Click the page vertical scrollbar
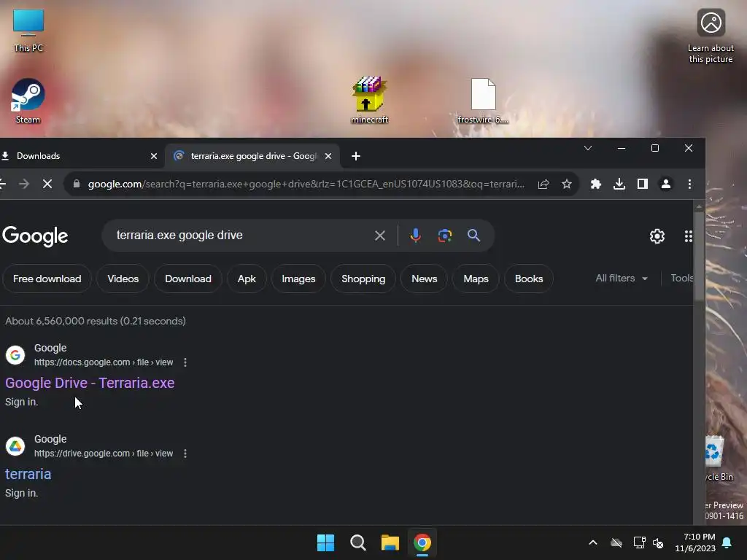This screenshot has height=560, width=747. 699,257
